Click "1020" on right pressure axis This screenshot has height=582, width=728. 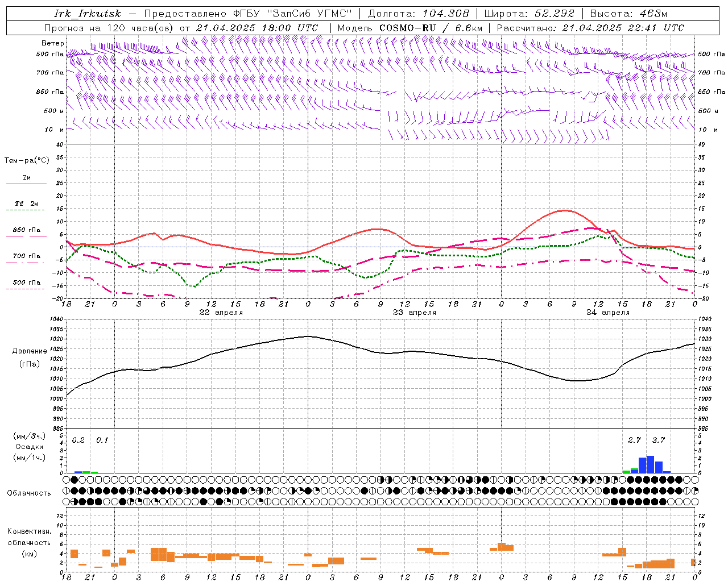click(x=705, y=359)
